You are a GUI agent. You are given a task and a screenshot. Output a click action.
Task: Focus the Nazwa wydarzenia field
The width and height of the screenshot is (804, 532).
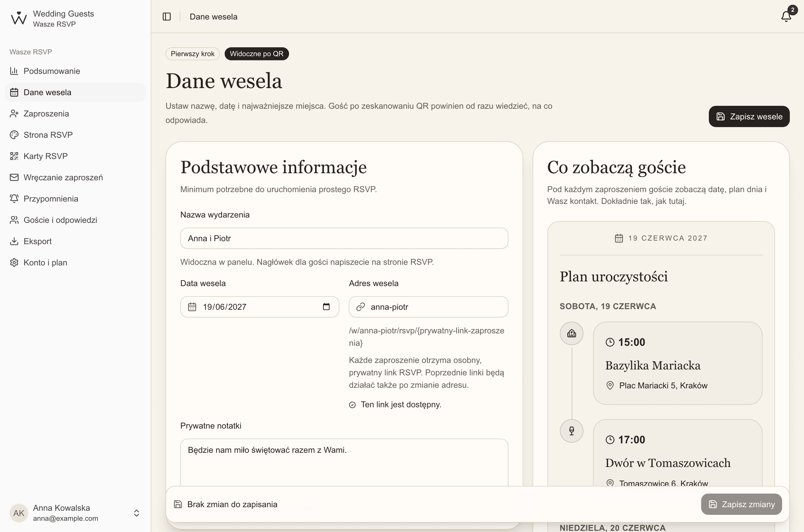point(344,238)
